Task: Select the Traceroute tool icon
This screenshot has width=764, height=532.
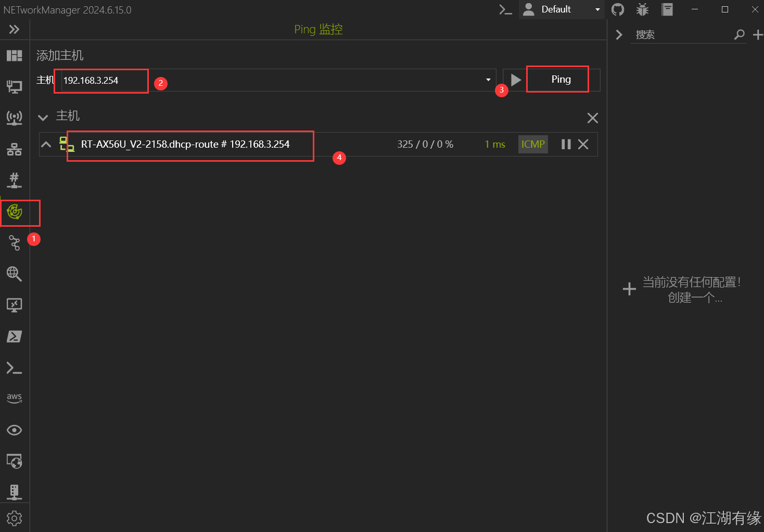Action: click(x=14, y=243)
